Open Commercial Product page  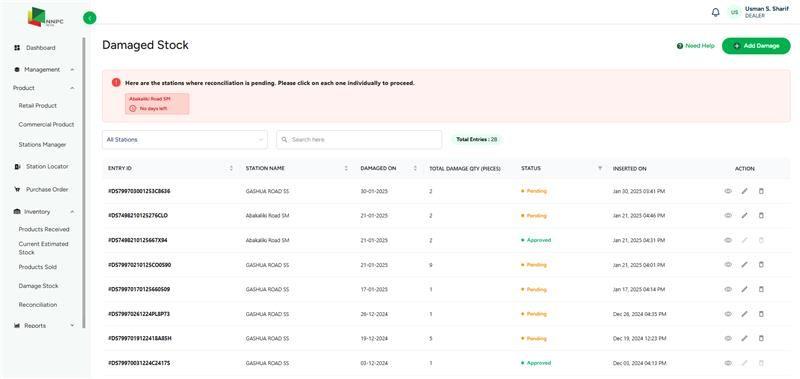click(46, 124)
